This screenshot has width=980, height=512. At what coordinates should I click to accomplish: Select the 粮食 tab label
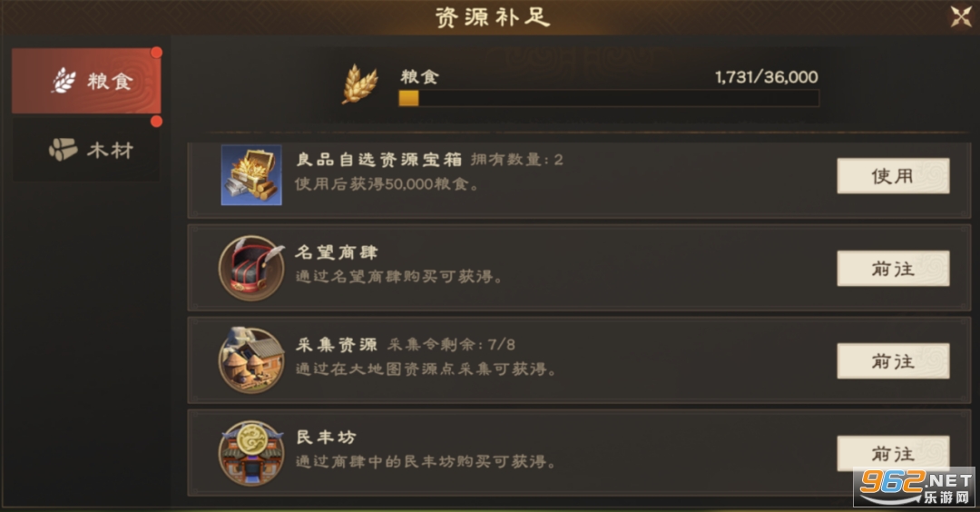click(x=110, y=82)
